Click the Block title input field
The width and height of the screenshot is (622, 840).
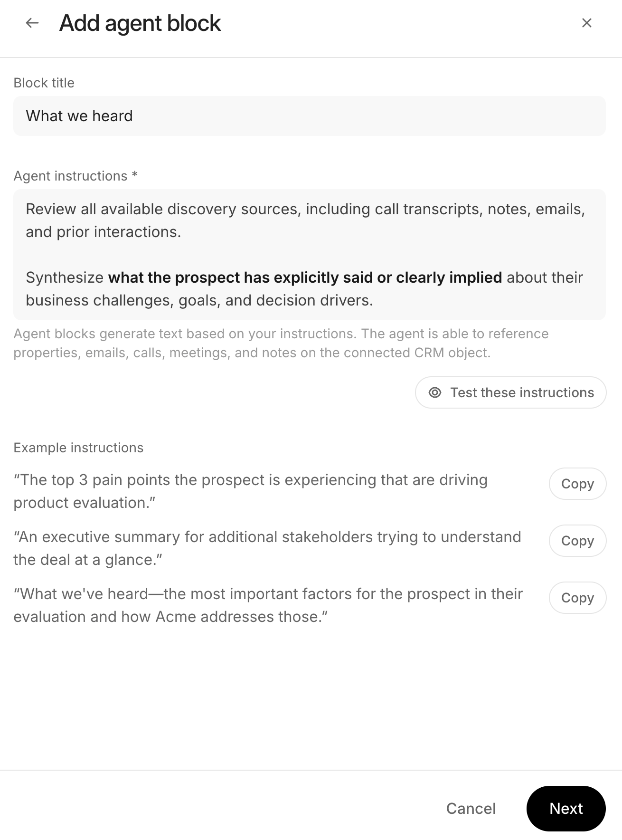(x=309, y=116)
